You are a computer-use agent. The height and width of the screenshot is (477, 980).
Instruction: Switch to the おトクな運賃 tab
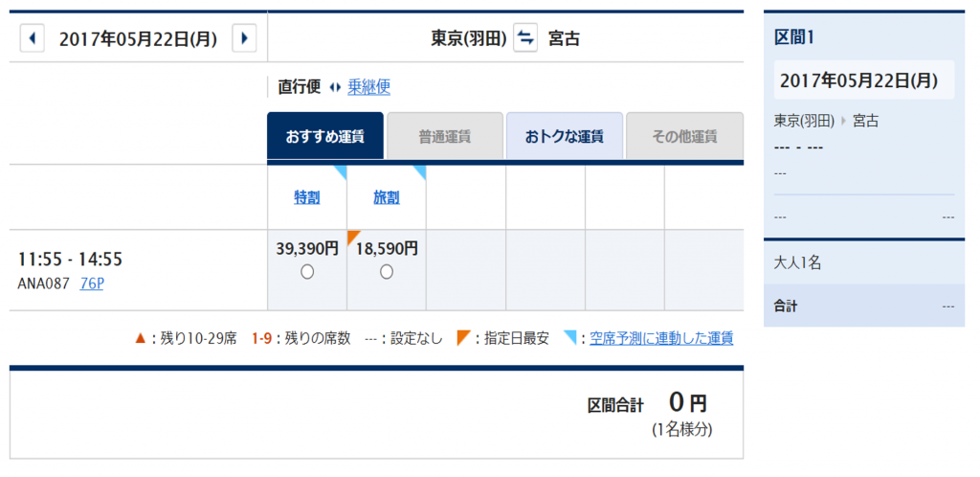click(x=565, y=136)
